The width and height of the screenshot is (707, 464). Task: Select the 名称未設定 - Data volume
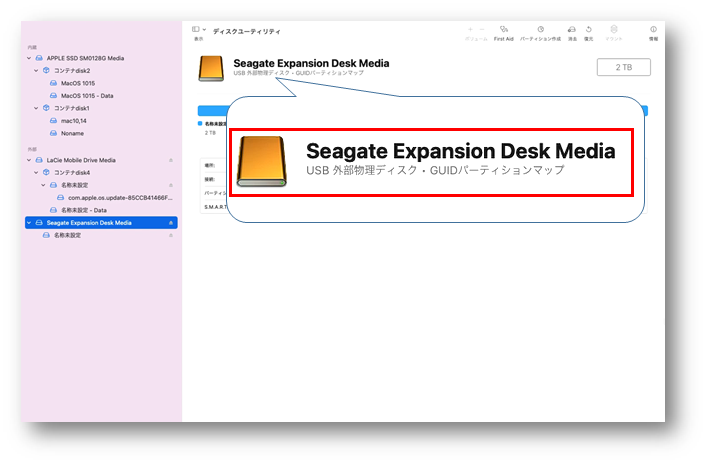[84, 210]
